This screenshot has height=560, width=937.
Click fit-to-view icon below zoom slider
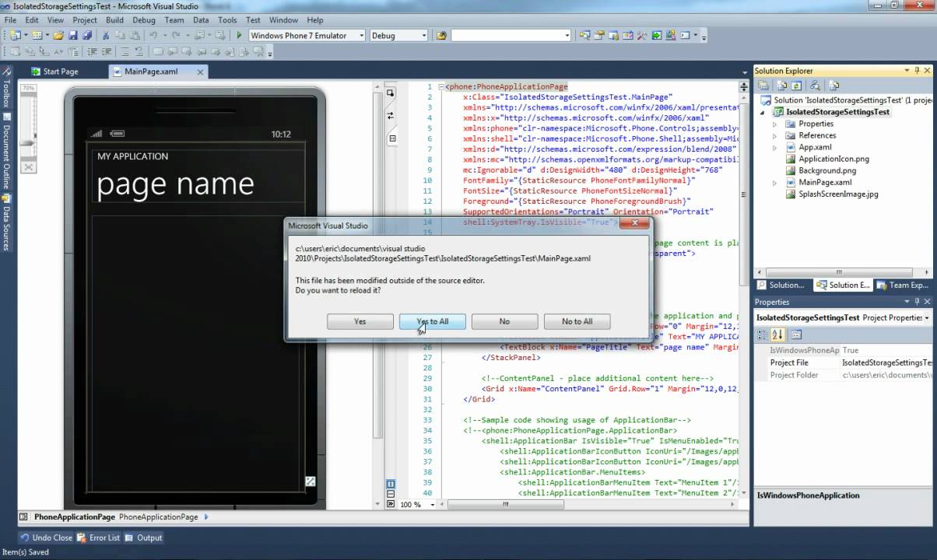28,166
